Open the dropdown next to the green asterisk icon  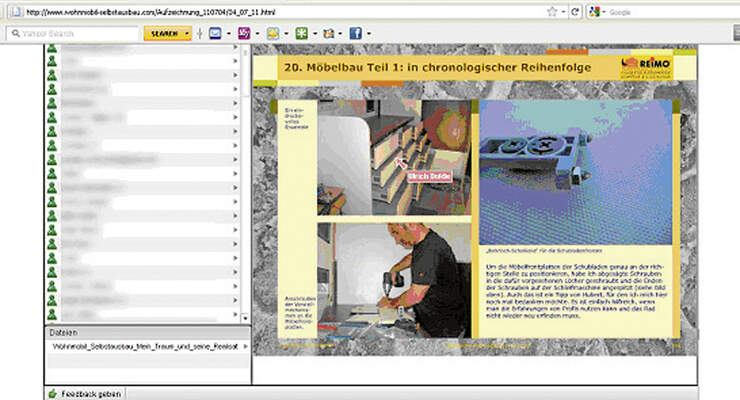pos(315,33)
